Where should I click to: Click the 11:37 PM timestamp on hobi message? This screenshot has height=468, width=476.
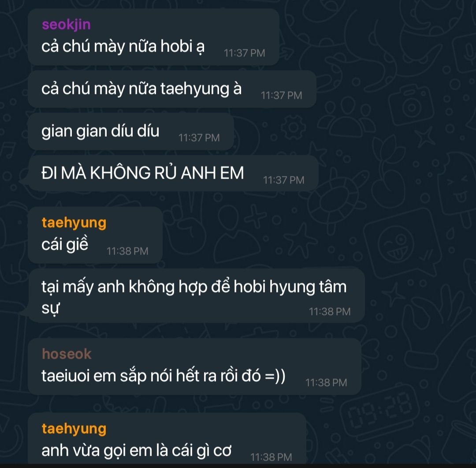[x=244, y=53]
